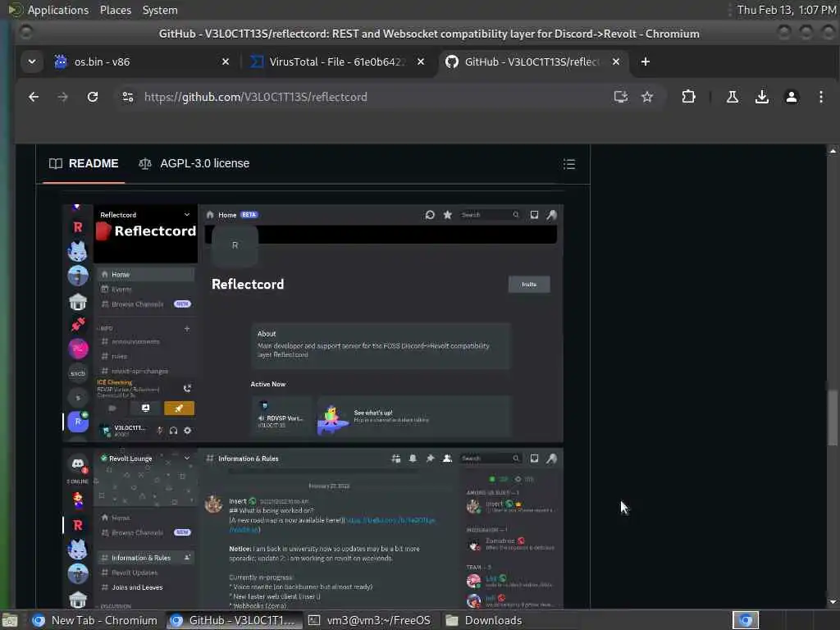
Task: Open the Revolt Lounge screenshot image
Action: tap(313, 528)
